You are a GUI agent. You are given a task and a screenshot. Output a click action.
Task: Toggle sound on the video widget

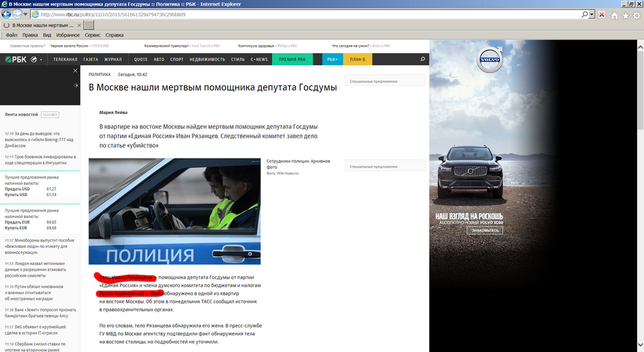click(76, 86)
